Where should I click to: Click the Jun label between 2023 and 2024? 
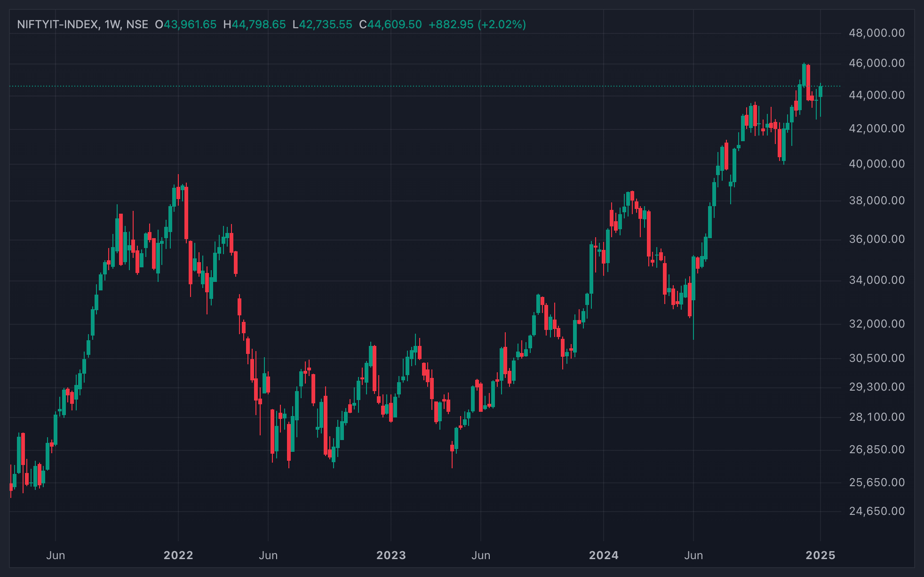point(481,555)
